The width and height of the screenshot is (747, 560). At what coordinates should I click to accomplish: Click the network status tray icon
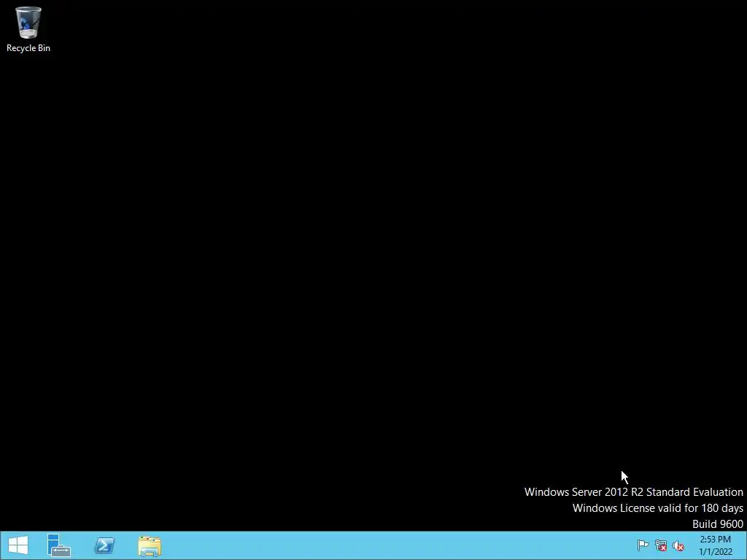[x=661, y=545]
